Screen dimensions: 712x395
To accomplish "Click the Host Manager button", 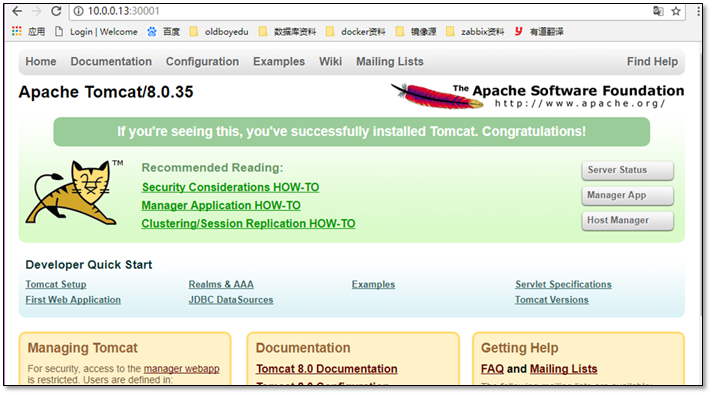I will (628, 221).
